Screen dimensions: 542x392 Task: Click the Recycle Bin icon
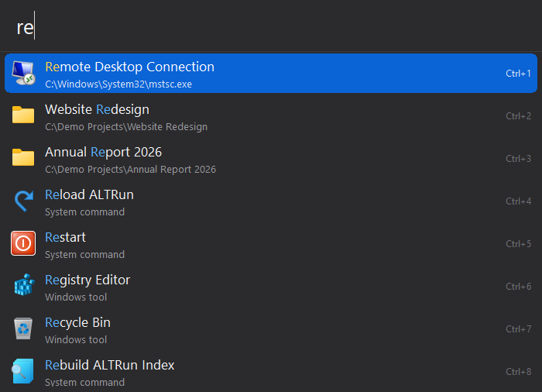23,328
